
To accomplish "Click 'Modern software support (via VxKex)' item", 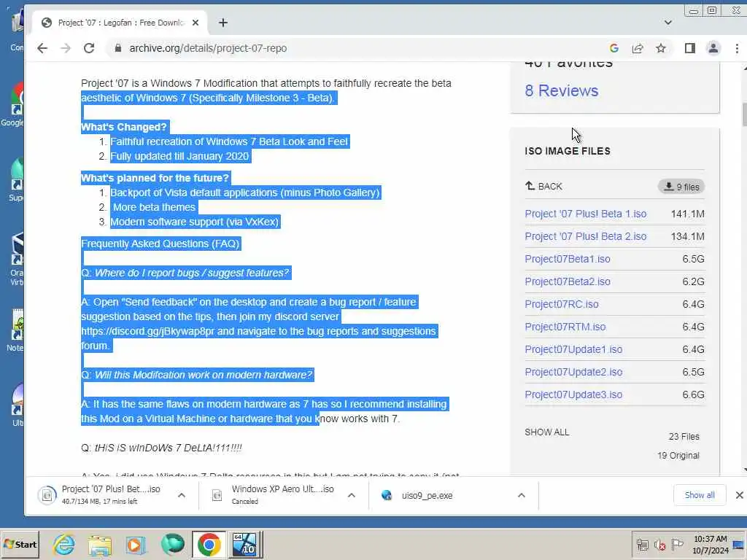I will (194, 222).
